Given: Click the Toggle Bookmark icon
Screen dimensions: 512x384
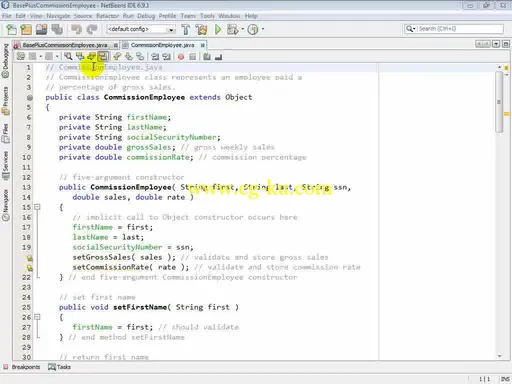Looking at the screenshot, I should [140, 57].
